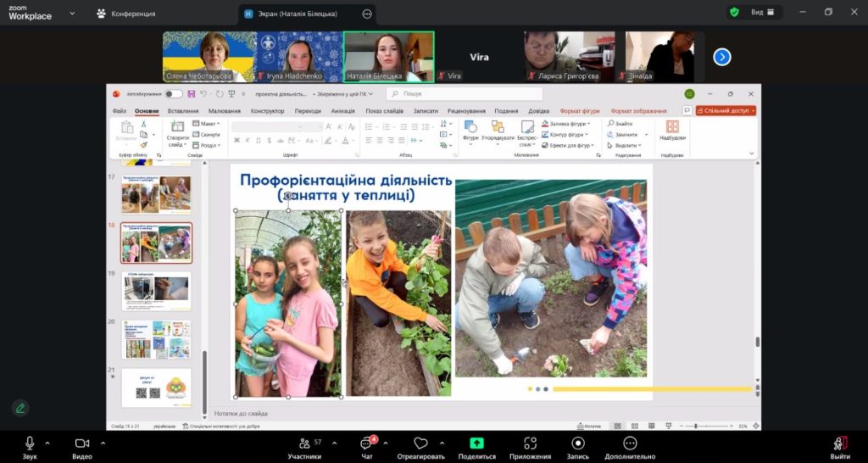Click the PowerPoint zoom level slider

pyautogui.click(x=696, y=426)
